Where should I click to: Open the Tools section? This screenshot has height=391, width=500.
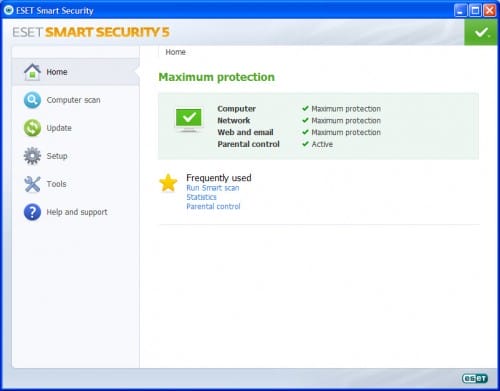[x=56, y=184]
